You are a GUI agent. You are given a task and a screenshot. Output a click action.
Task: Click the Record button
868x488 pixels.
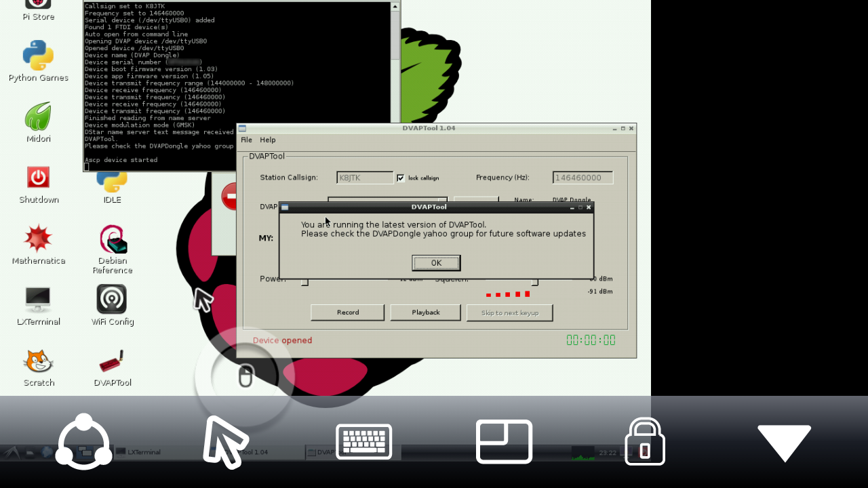[x=347, y=312]
